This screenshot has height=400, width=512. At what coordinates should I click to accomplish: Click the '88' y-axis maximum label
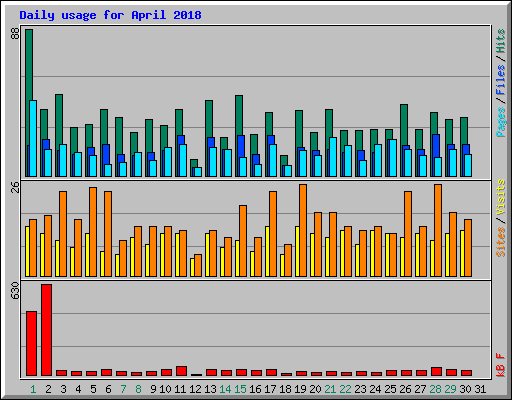click(x=15, y=34)
